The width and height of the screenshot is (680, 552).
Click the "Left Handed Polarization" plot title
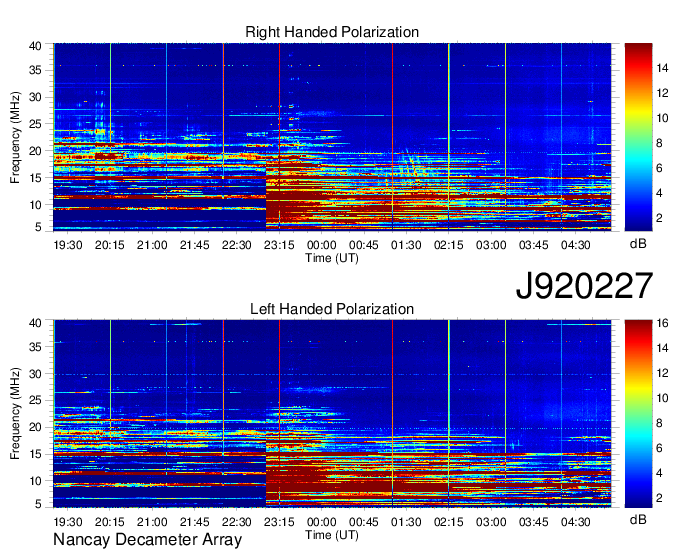tap(332, 309)
